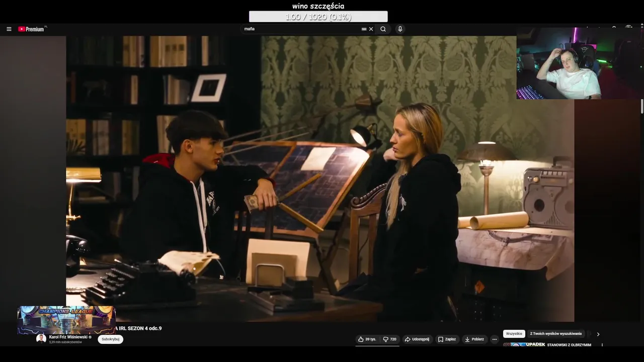
Task: Run search with the magnifier button
Action: (383, 29)
